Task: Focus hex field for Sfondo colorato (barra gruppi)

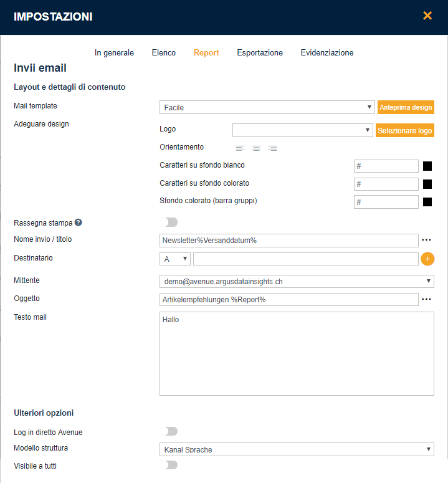Action: pyautogui.click(x=386, y=202)
